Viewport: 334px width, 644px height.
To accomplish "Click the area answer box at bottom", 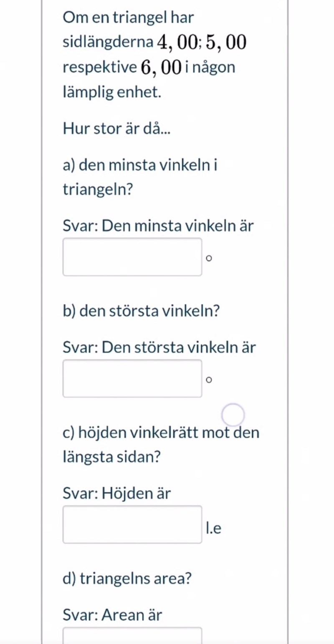I will tap(132, 637).
